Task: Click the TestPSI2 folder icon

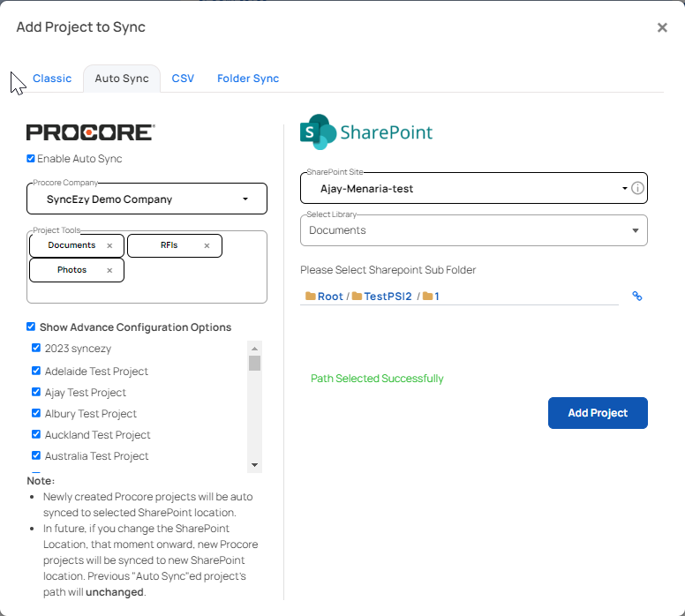Action: tap(357, 297)
